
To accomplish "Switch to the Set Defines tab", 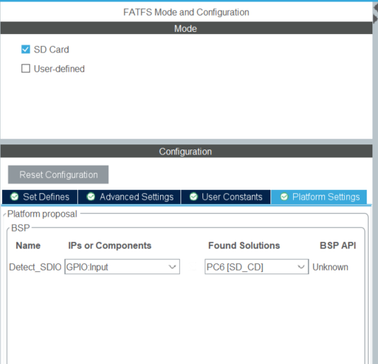I will coord(40,197).
